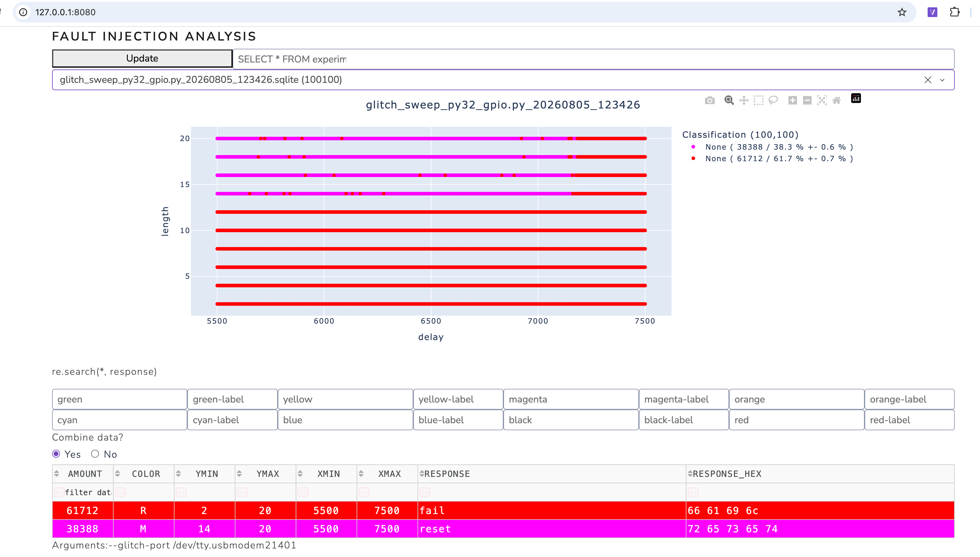Image resolution: width=980 pixels, height=557 pixels.
Task: Click hex cell '72 65 73 65 74'
Action: pyautogui.click(x=820, y=529)
